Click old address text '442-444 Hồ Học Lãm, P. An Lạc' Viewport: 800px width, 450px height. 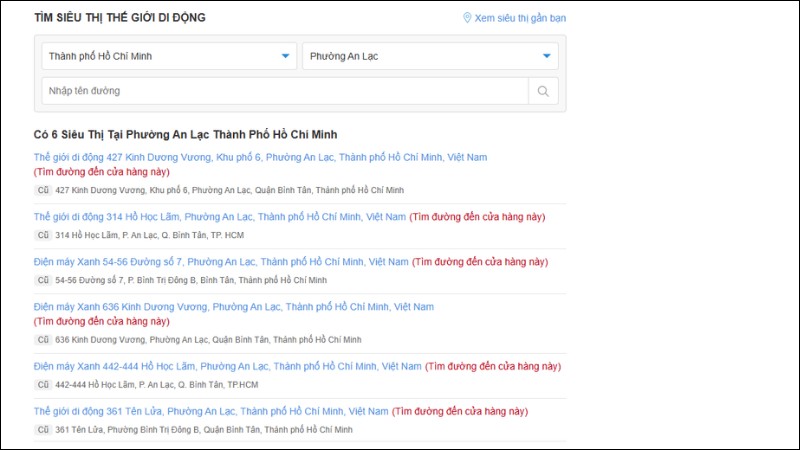(x=157, y=385)
